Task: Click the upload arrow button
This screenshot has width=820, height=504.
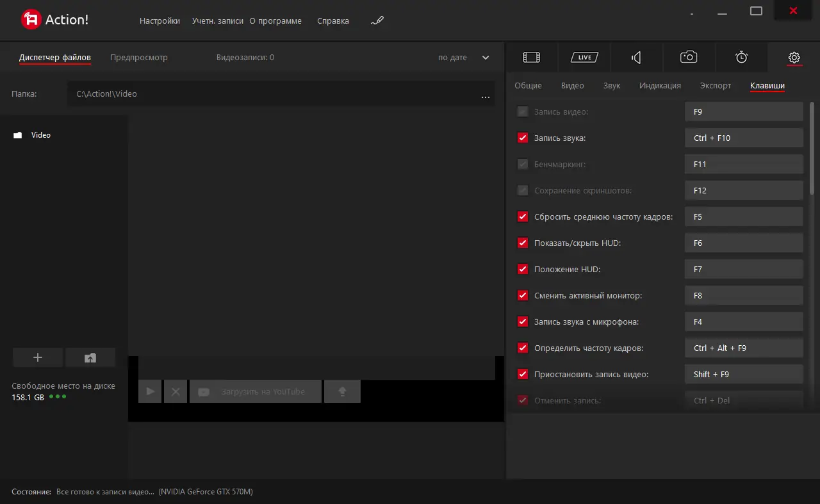Action: coord(342,391)
